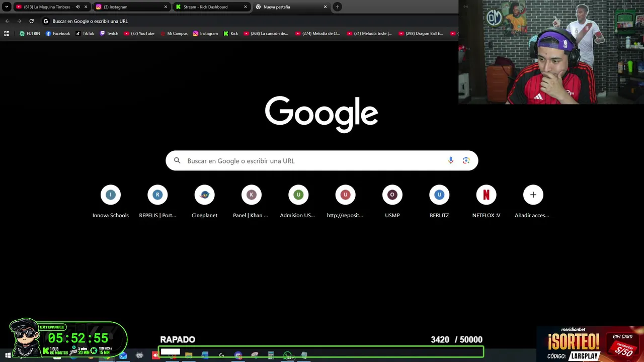Image resolution: width=644 pixels, height=362 pixels.
Task: Open the Instagram bookmark
Action: 205,34
